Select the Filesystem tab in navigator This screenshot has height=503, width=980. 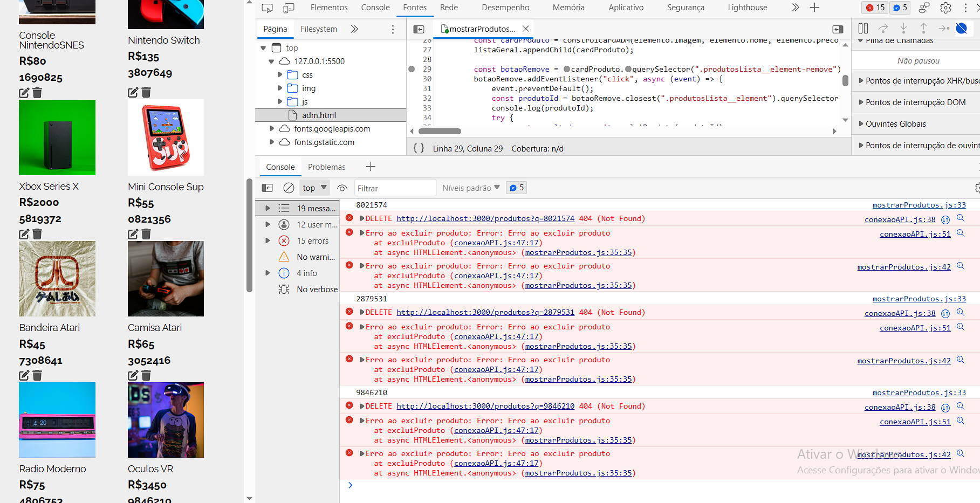point(319,29)
